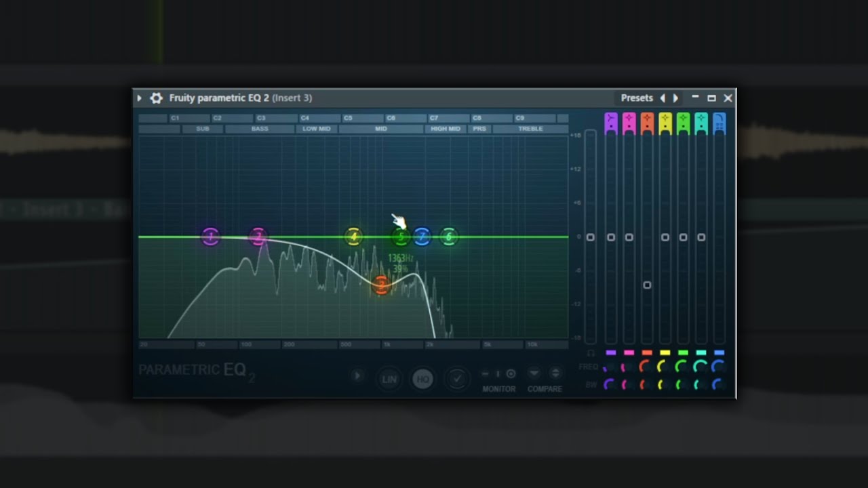
Task: Click the 1k frequency scale label
Action: point(387,345)
